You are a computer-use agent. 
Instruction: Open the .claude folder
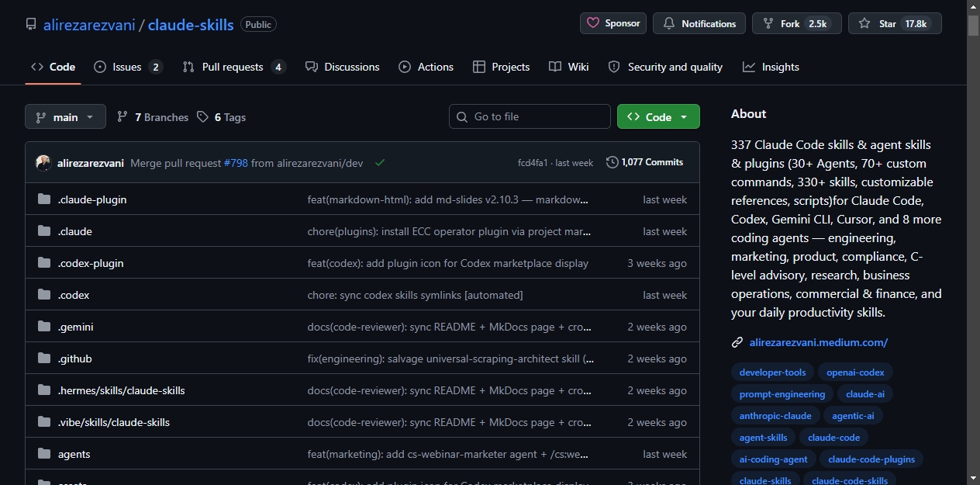(75, 231)
